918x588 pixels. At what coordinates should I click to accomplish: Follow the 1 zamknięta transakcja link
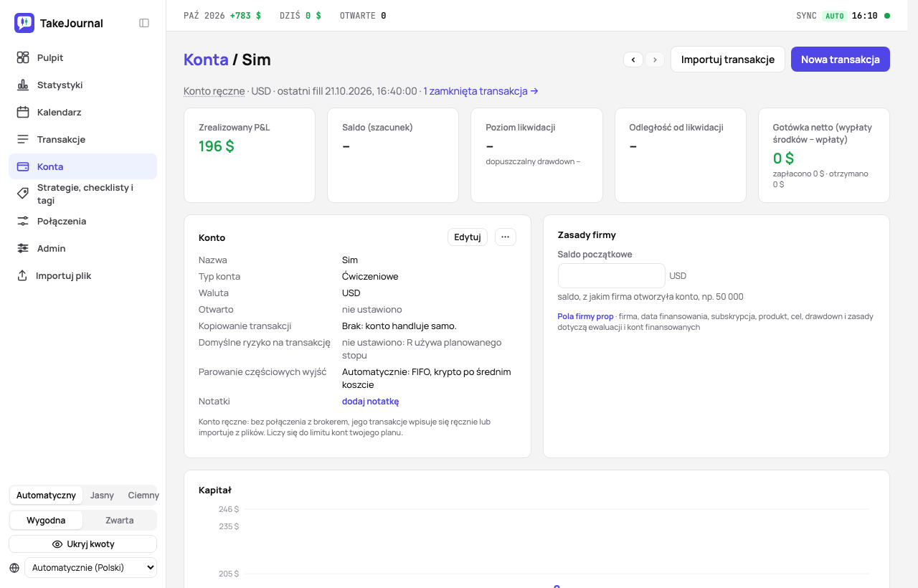(481, 91)
